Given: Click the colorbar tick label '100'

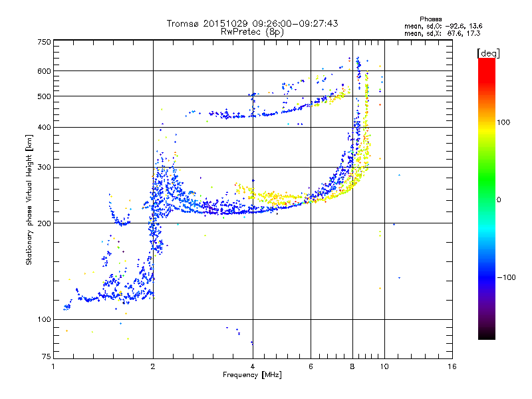Looking at the screenshot, I should point(503,122).
